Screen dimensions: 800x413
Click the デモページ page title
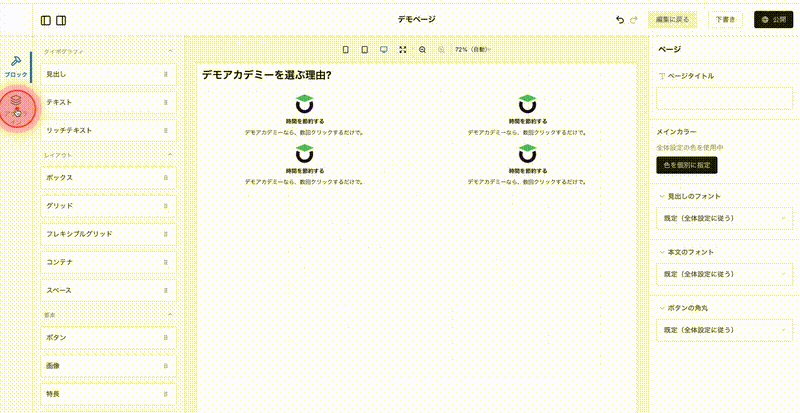(x=417, y=19)
